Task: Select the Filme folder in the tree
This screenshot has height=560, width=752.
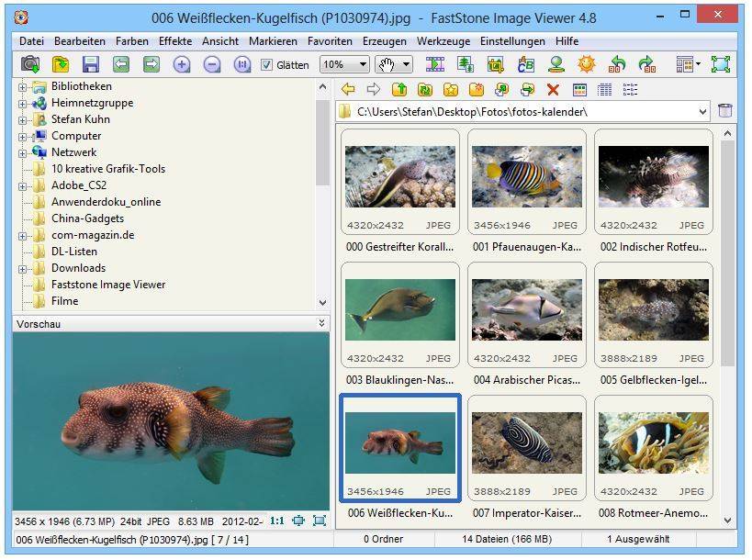Action: 64,301
